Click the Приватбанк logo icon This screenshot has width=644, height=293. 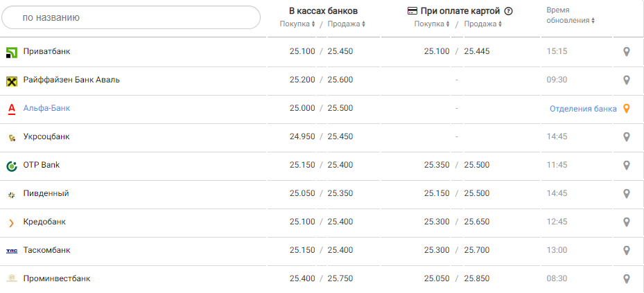(12, 52)
